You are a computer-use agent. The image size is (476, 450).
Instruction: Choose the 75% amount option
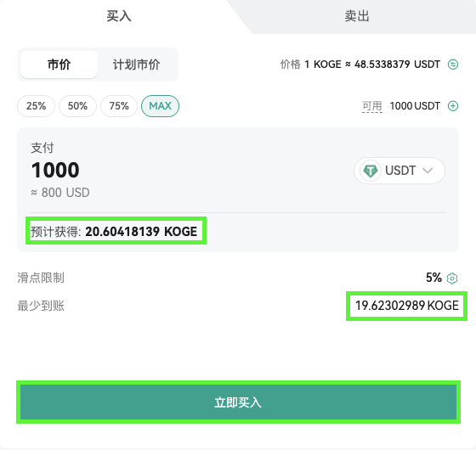click(x=119, y=106)
